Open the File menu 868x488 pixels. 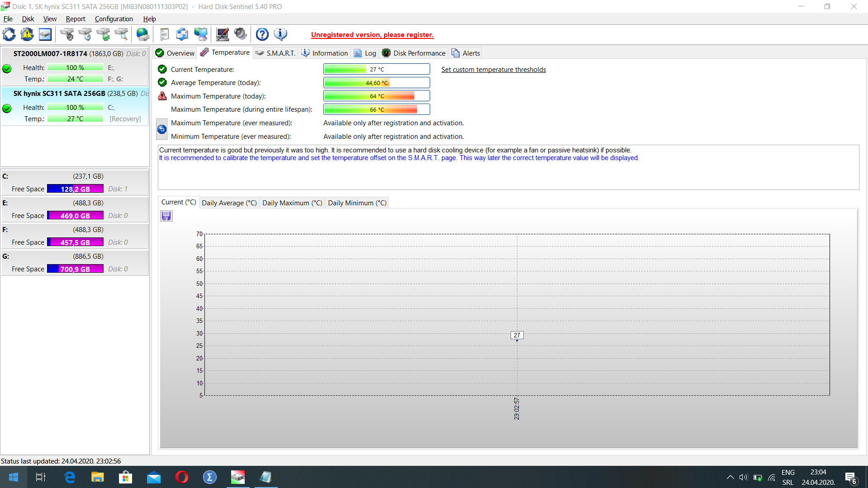8,19
